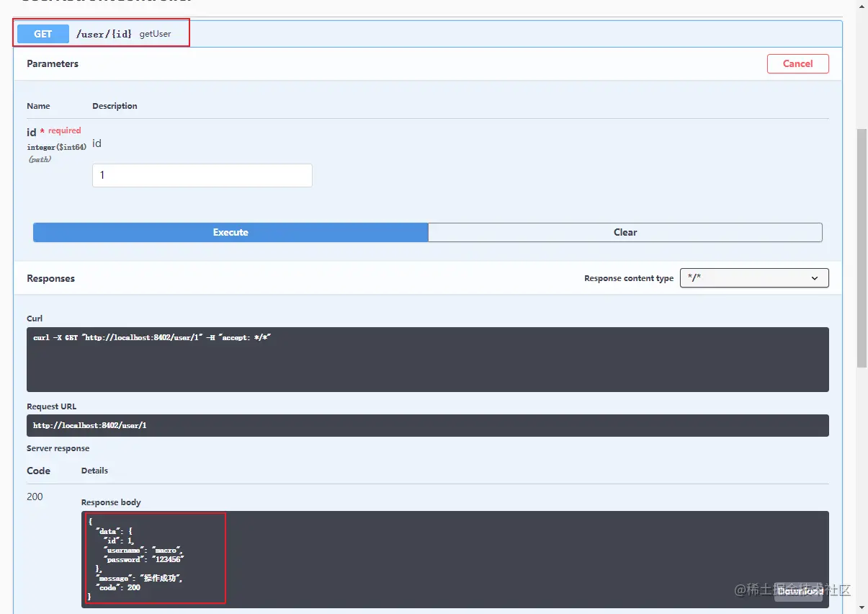Clear the response with the Clear button
The width and height of the screenshot is (868, 614).
[625, 232]
